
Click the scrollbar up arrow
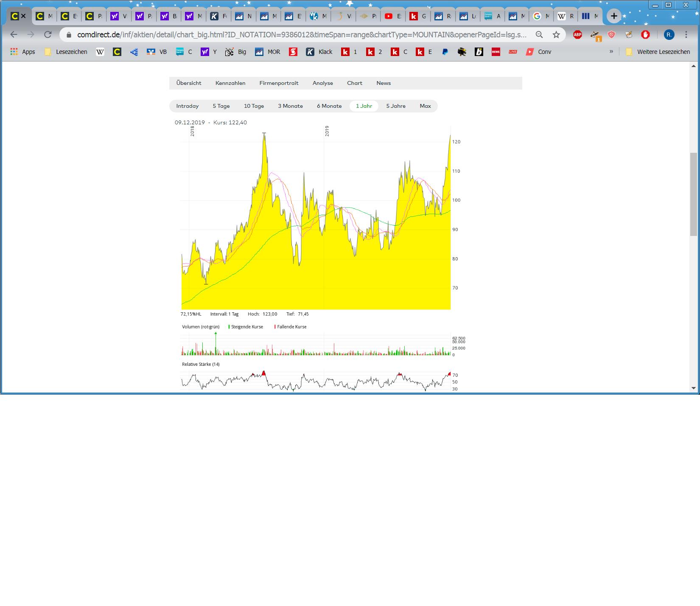coord(694,66)
